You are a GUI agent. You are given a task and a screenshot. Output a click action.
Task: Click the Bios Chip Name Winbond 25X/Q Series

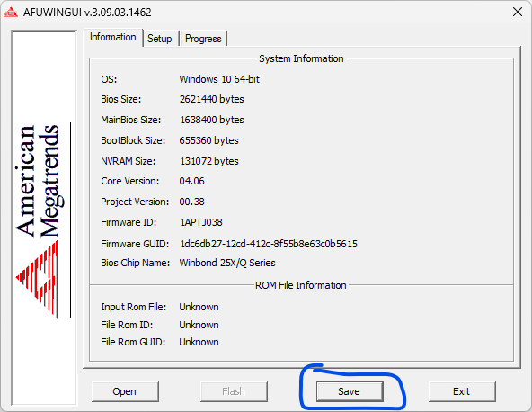(x=227, y=263)
